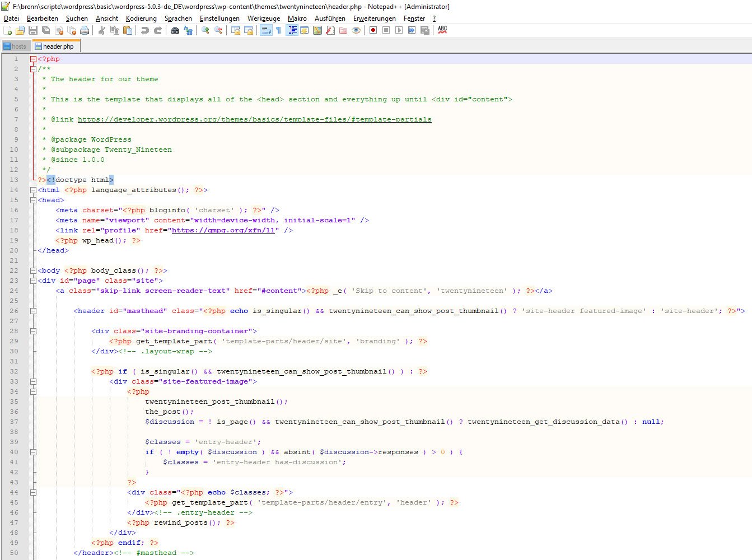Create a new document with New icon
The image size is (752, 560).
click(x=7, y=30)
